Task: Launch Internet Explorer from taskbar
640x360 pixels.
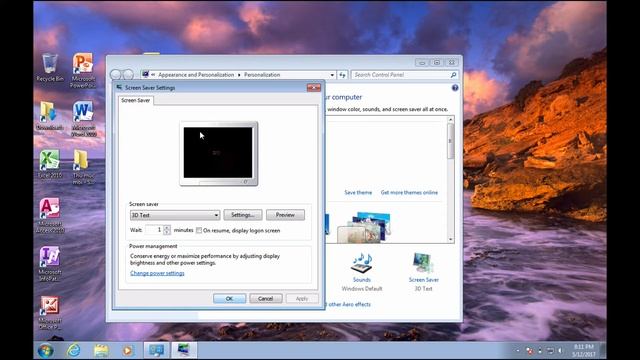Action: tap(74, 350)
